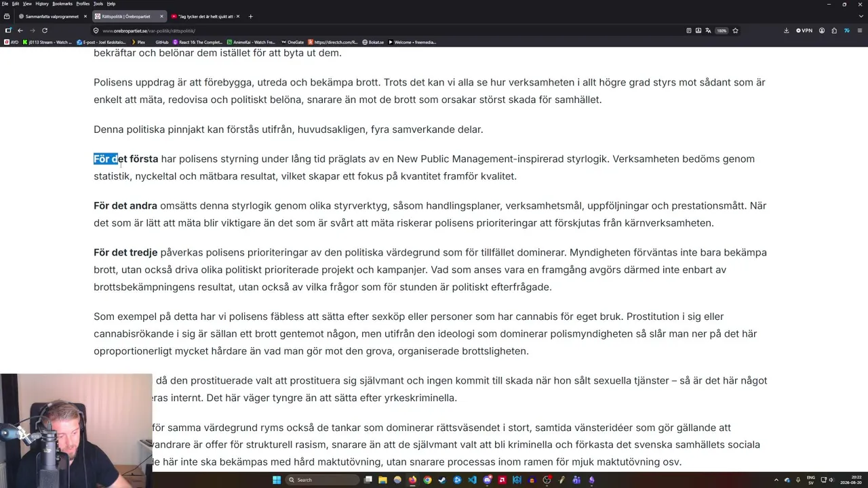The image size is (868, 488).
Task: Open the AMD software taskbar icon
Action: click(502, 480)
